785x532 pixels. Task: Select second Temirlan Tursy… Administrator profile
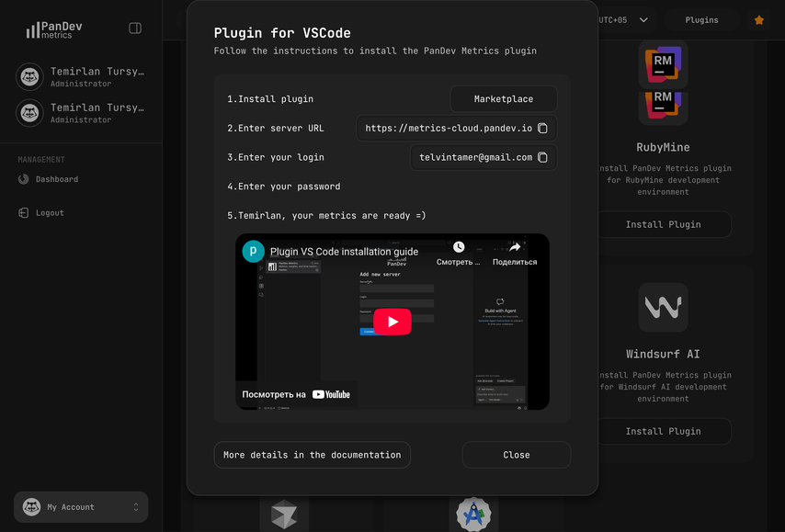[81, 113]
